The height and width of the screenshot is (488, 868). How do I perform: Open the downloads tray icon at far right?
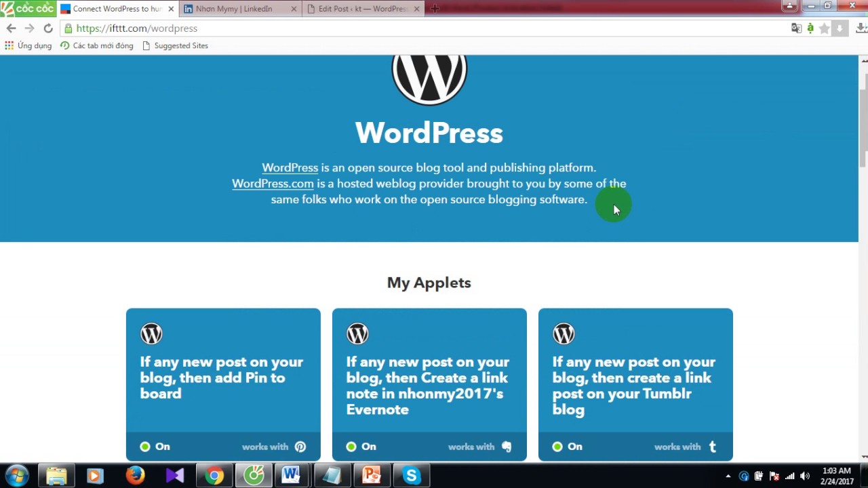[x=861, y=28]
